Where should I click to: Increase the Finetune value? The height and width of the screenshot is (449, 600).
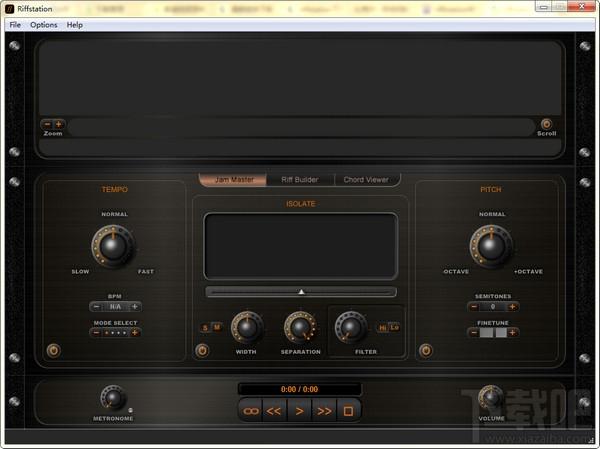pos(512,333)
